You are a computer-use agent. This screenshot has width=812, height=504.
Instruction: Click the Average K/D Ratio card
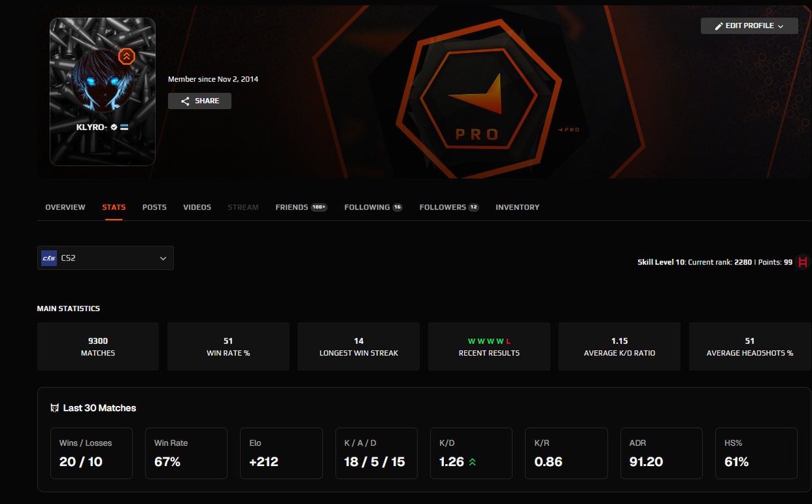pos(619,346)
